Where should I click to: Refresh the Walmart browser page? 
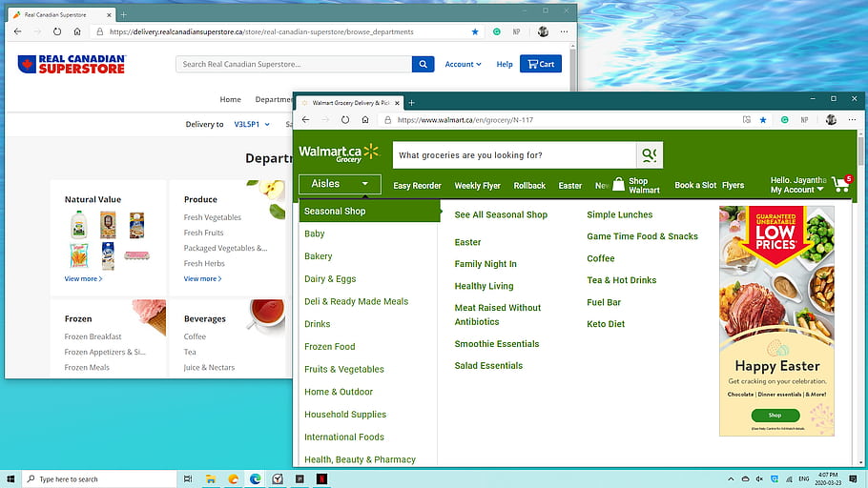click(x=345, y=119)
